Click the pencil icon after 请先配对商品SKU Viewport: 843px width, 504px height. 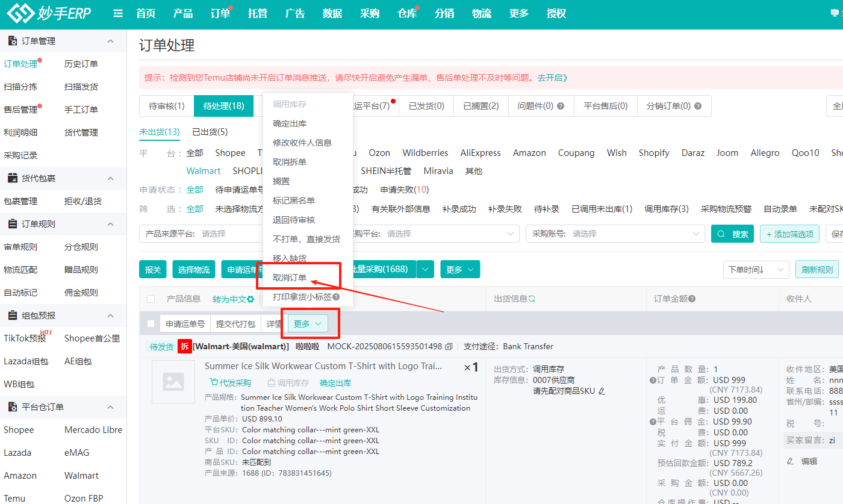[602, 391]
